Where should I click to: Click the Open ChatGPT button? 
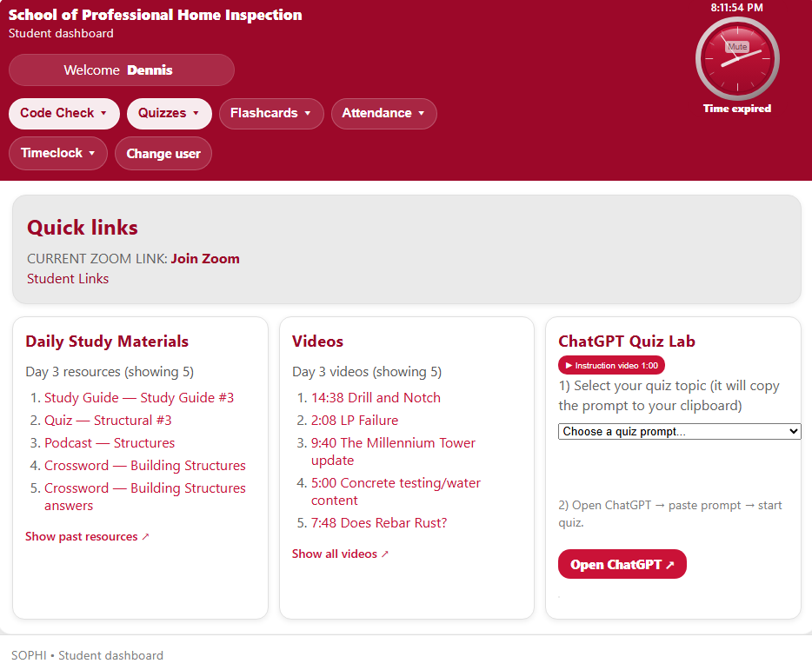(x=622, y=565)
